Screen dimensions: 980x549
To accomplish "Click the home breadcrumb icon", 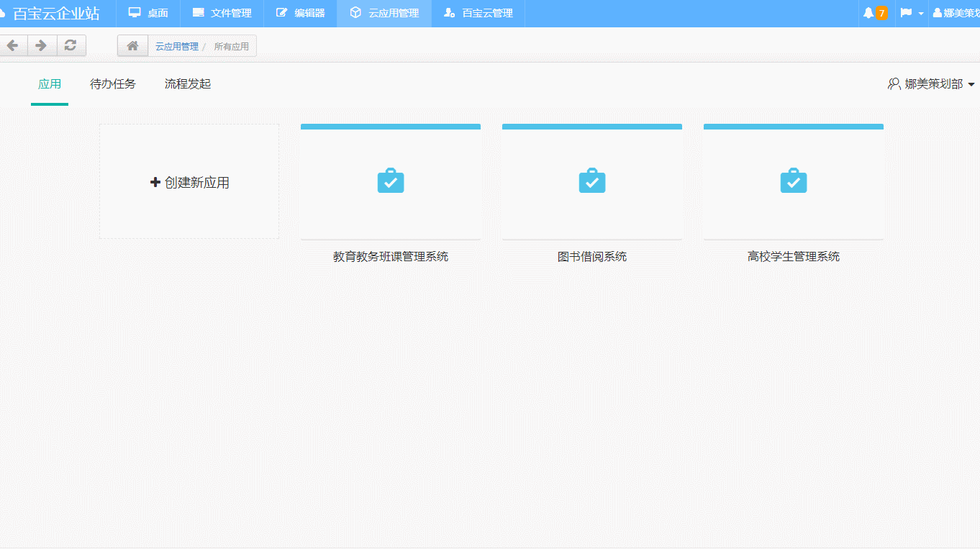I will (132, 45).
